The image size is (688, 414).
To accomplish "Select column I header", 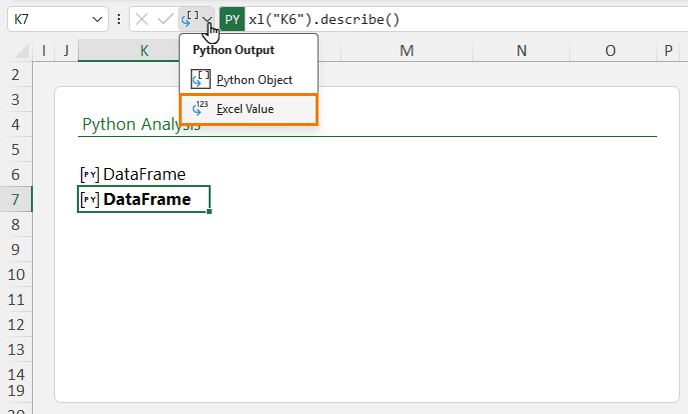I will (43, 50).
